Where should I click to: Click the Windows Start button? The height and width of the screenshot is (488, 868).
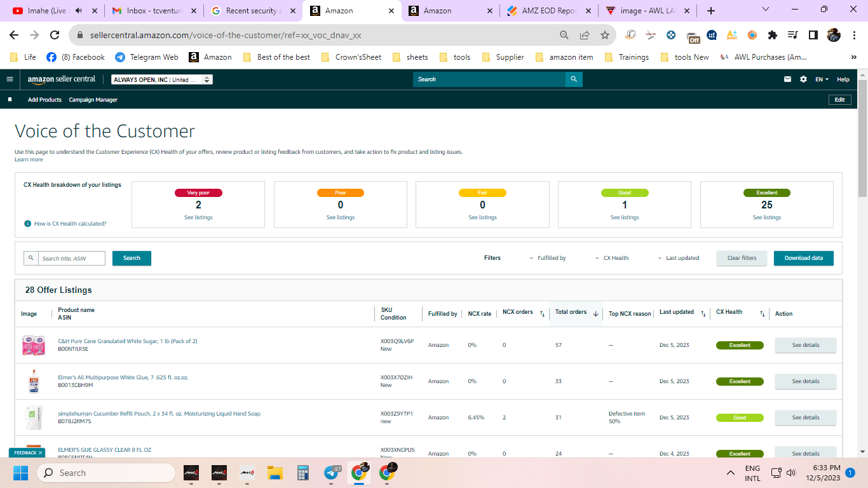pyautogui.click(x=21, y=473)
